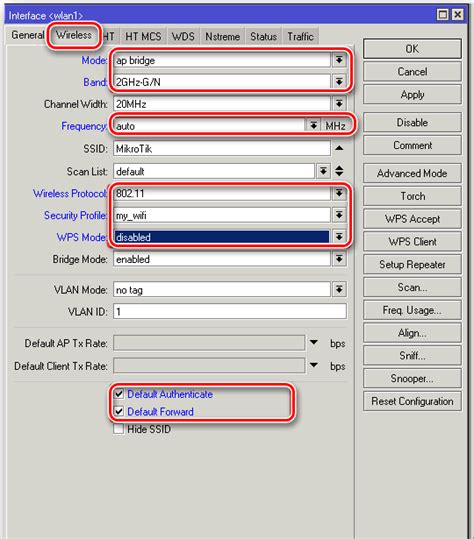
Task: Maximize the Interface wlan1 window
Action: click(x=443, y=15)
